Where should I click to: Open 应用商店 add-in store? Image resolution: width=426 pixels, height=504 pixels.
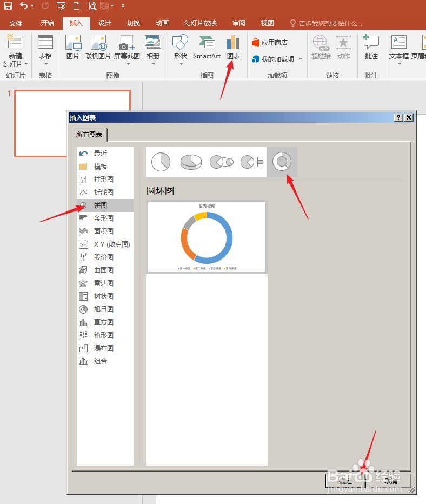pos(270,42)
